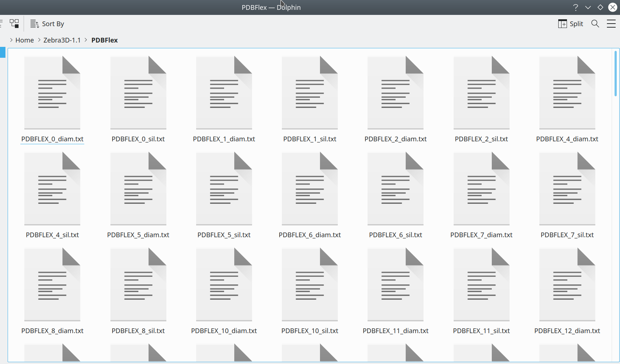Select PDBFLEX_8_diam.txt file icon
Image resolution: width=620 pixels, height=364 pixels.
(x=52, y=284)
